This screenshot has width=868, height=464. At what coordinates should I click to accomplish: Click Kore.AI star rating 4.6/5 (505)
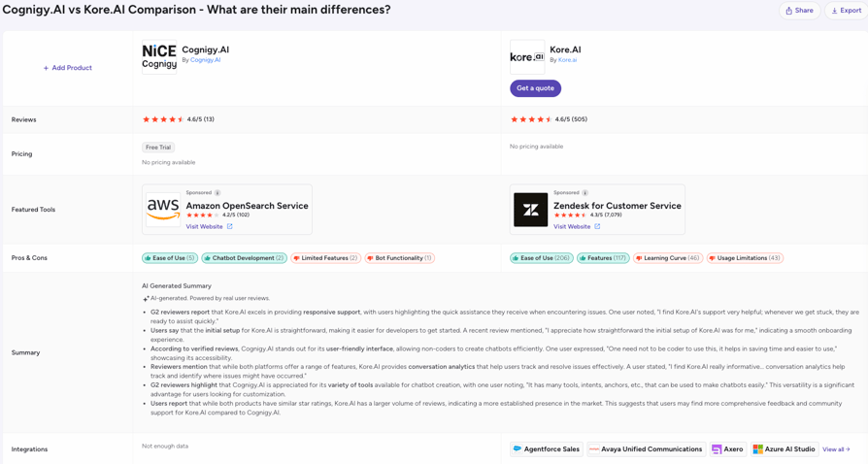(x=549, y=119)
